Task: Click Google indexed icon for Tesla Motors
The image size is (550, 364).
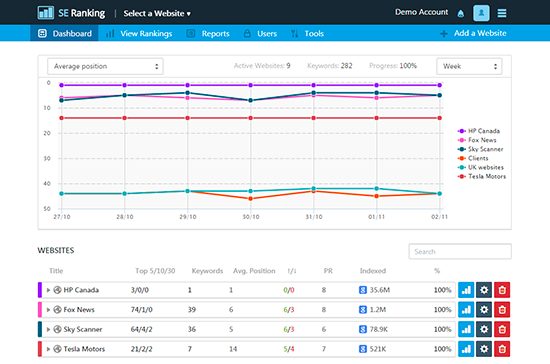Action: (x=363, y=349)
